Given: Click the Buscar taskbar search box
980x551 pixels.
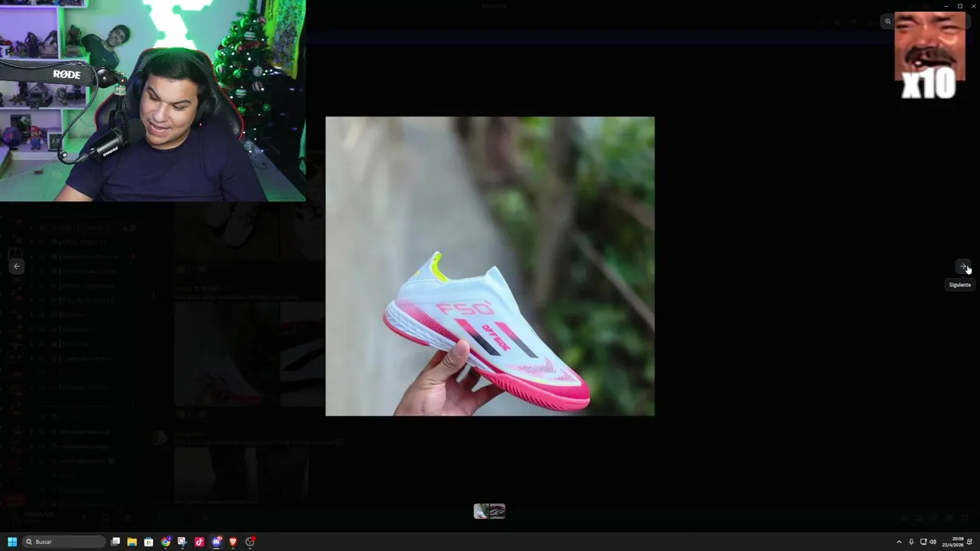Looking at the screenshot, I should (x=64, y=542).
